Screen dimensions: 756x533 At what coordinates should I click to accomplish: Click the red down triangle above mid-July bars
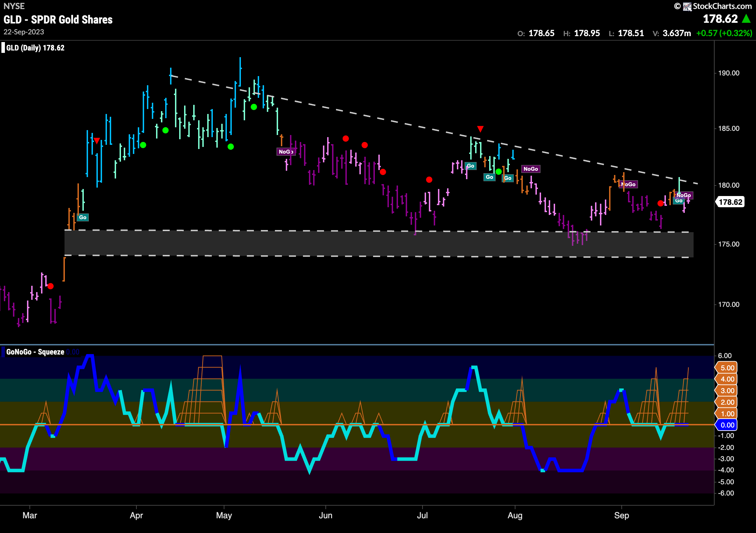point(480,129)
